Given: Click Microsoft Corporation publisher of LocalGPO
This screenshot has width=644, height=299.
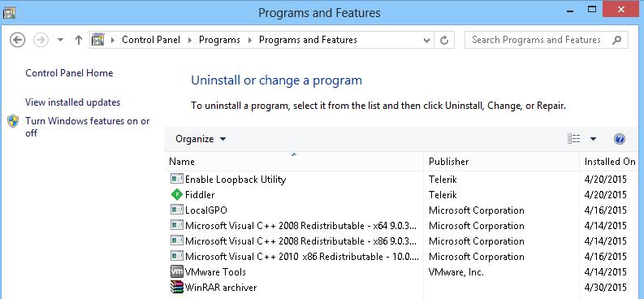Looking at the screenshot, I should (x=477, y=210).
